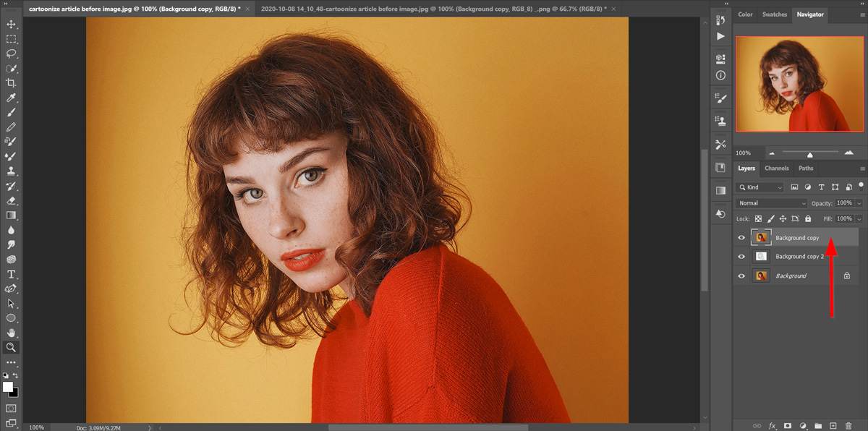Select the Move tool
The height and width of the screenshot is (431, 868).
12,24
